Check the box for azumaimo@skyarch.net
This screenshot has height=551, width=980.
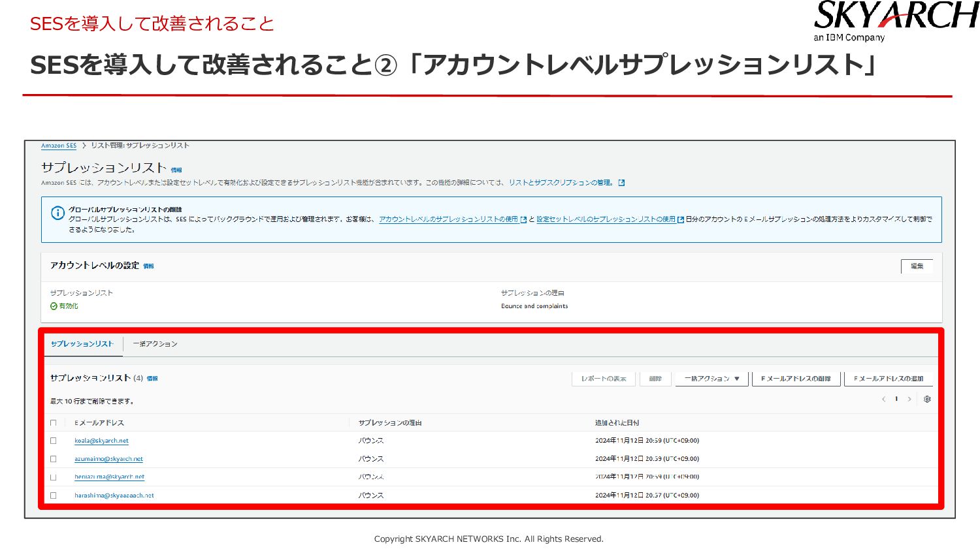(54, 459)
